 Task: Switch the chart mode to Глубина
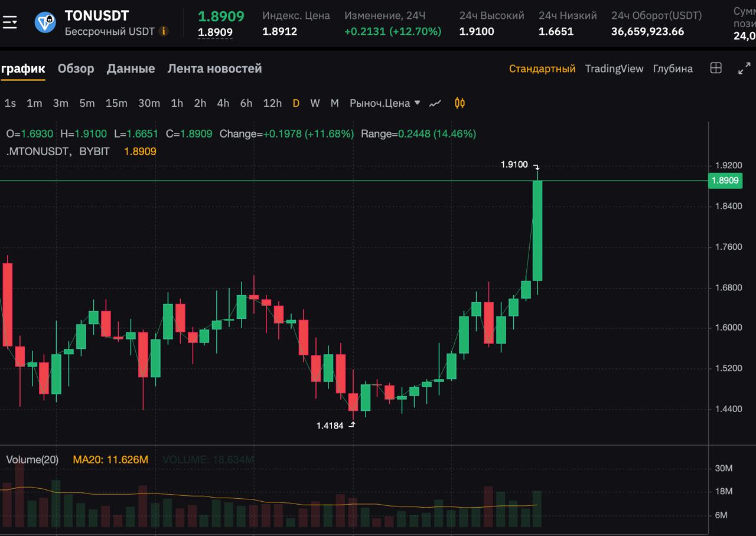click(x=673, y=68)
